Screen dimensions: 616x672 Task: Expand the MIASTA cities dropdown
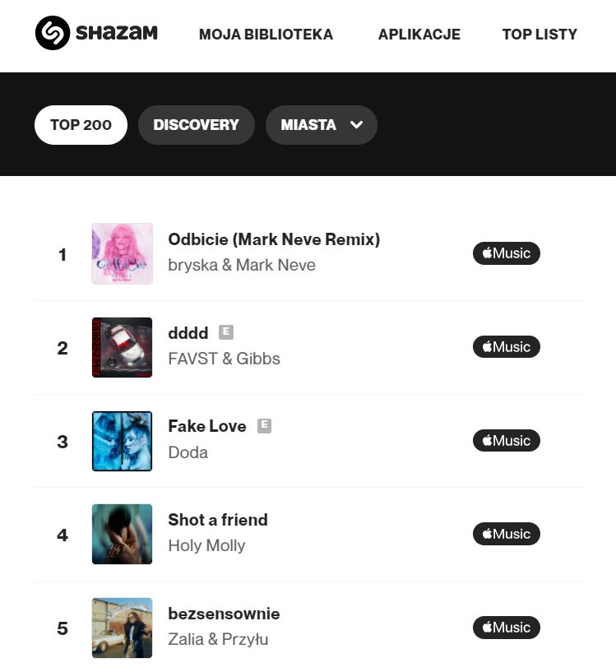(321, 125)
